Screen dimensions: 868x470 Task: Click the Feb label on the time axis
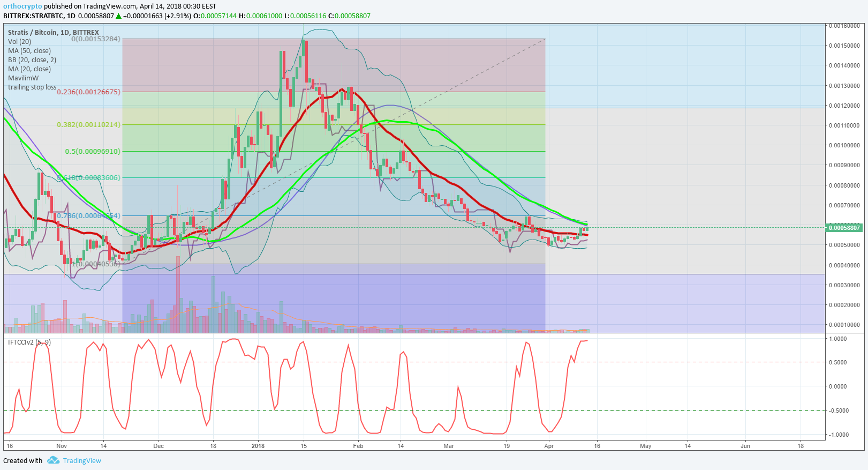point(358,446)
